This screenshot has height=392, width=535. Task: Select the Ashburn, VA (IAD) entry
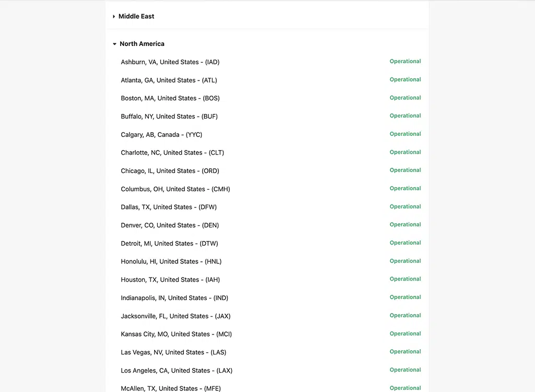(x=170, y=62)
